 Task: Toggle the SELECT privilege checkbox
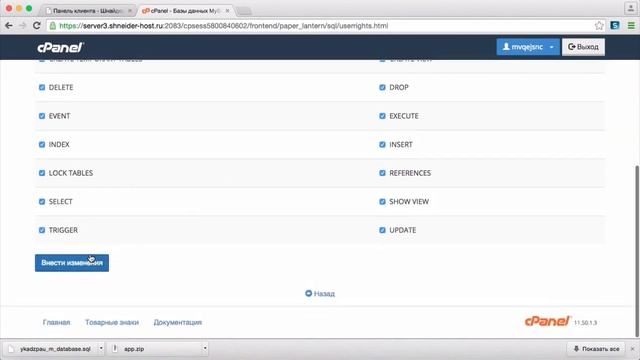click(x=42, y=202)
